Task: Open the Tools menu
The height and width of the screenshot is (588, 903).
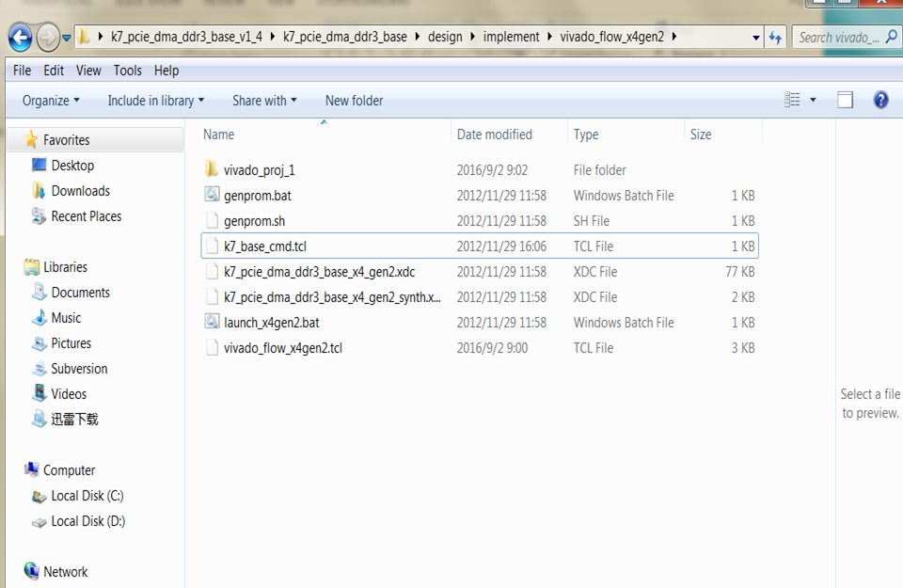Action: tap(127, 71)
